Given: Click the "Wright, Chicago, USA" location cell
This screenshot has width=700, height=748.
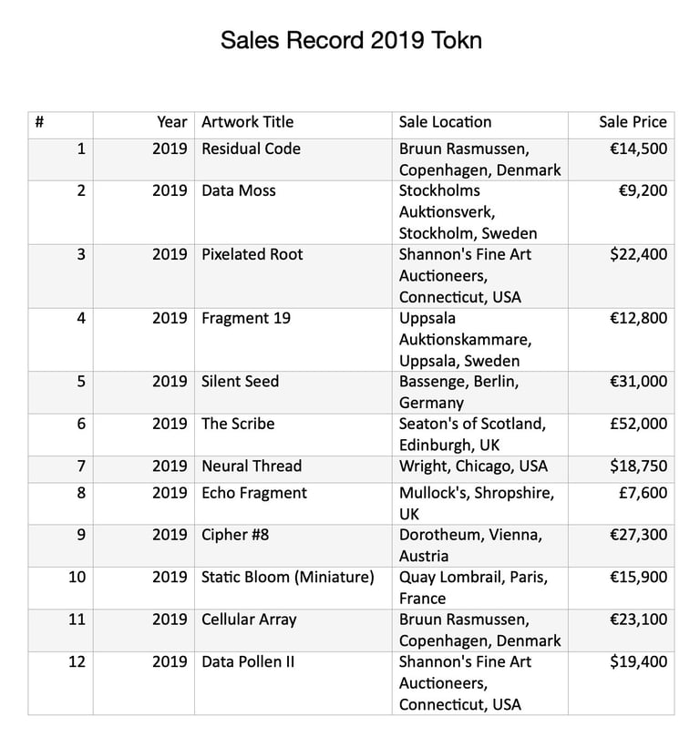Looking at the screenshot, I should click(473, 466).
